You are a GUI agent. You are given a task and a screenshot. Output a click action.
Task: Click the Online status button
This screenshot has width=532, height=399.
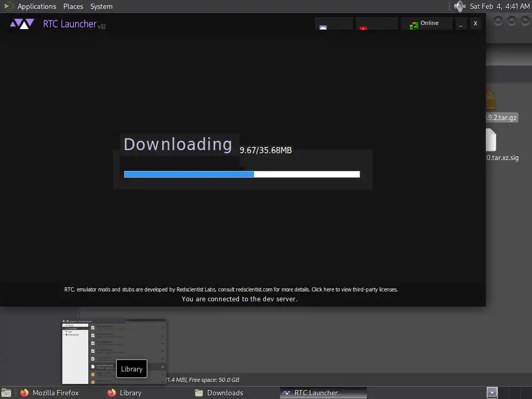pyautogui.click(x=426, y=23)
